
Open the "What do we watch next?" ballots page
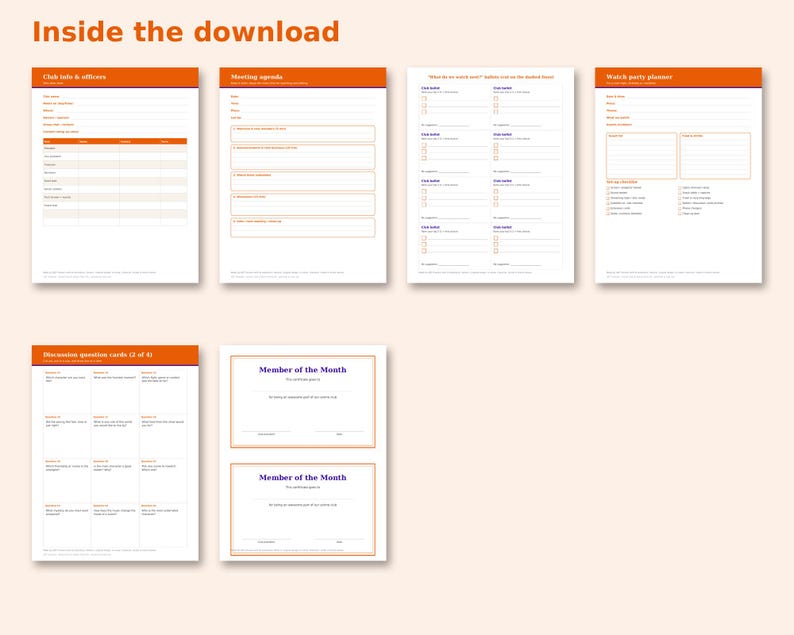coord(490,175)
